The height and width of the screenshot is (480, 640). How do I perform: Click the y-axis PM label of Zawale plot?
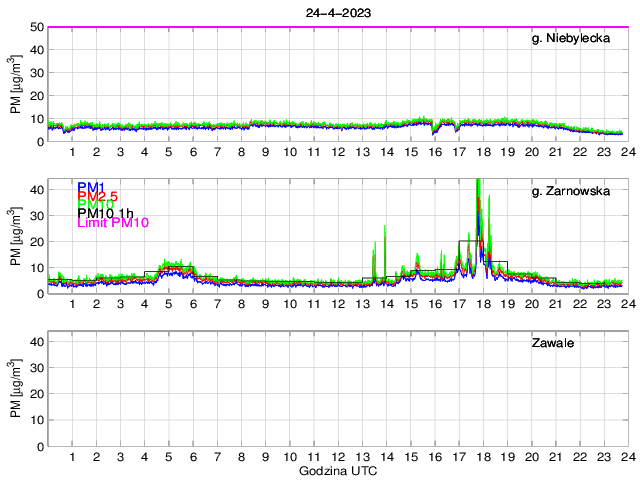pyautogui.click(x=16, y=388)
